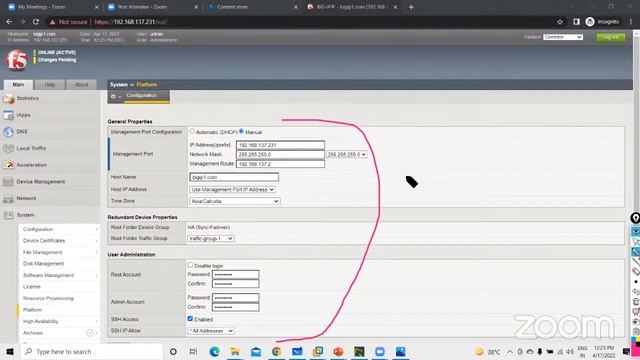Viewport: 640px width, 360px height.
Task: Click the eye icon in annotation toolbar
Action: 636,231
